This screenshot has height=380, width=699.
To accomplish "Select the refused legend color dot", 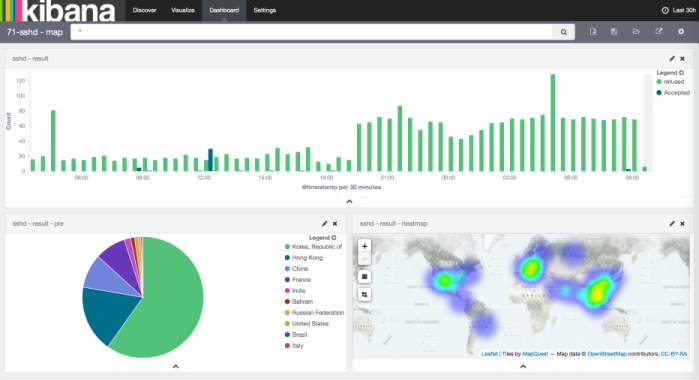I will pos(659,82).
